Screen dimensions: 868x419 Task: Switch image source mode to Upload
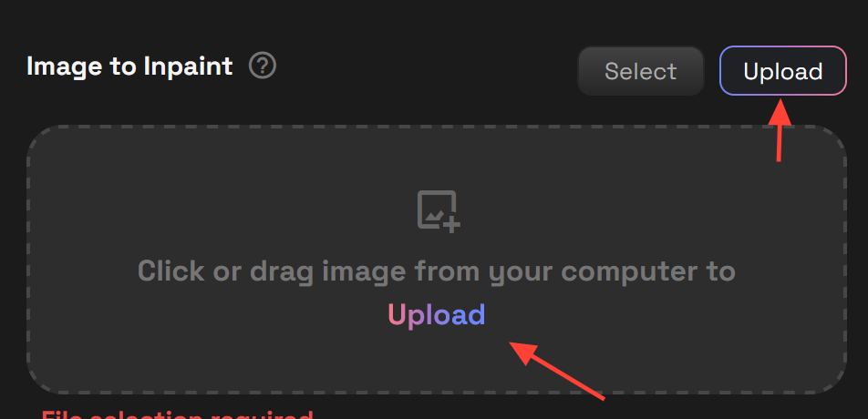[x=782, y=71]
